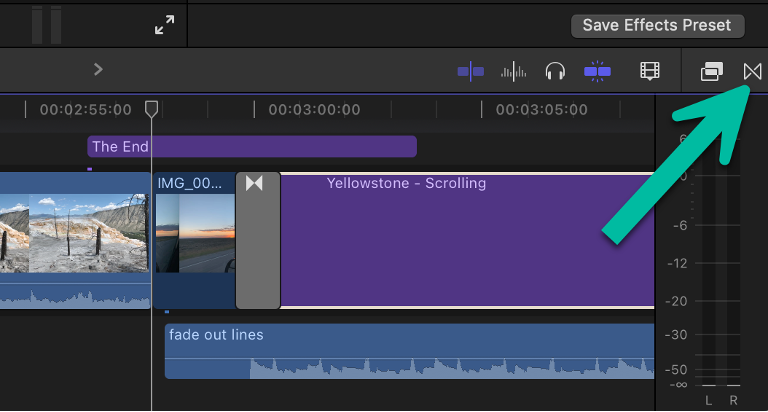Click the 00:03:05:00 ruler timecode
Viewport: 768px width, 412px height.
click(x=541, y=110)
